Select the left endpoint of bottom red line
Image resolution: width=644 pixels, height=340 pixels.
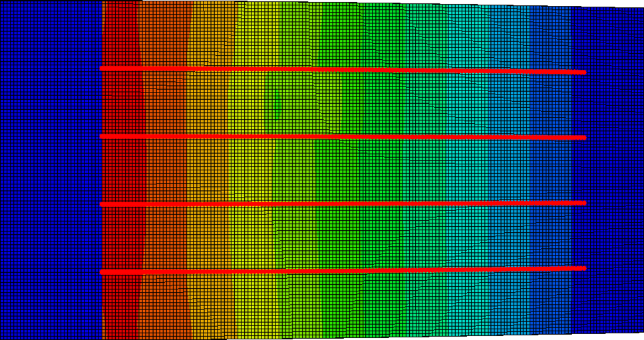[102, 271]
